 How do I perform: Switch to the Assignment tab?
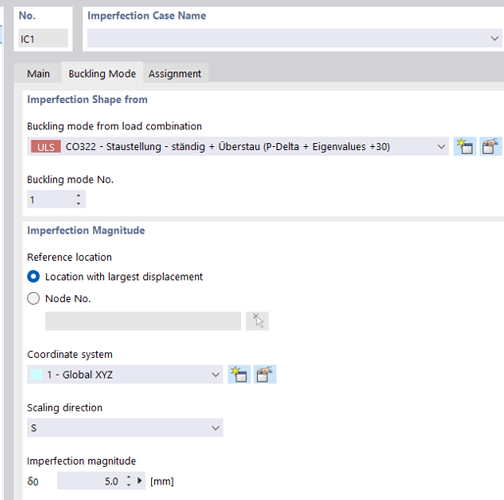[x=175, y=73]
